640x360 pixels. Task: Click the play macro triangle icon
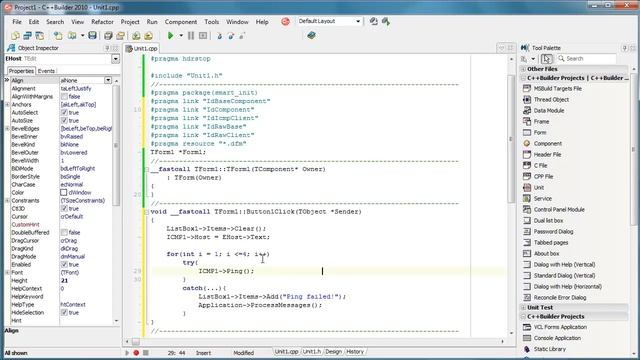[127, 353]
